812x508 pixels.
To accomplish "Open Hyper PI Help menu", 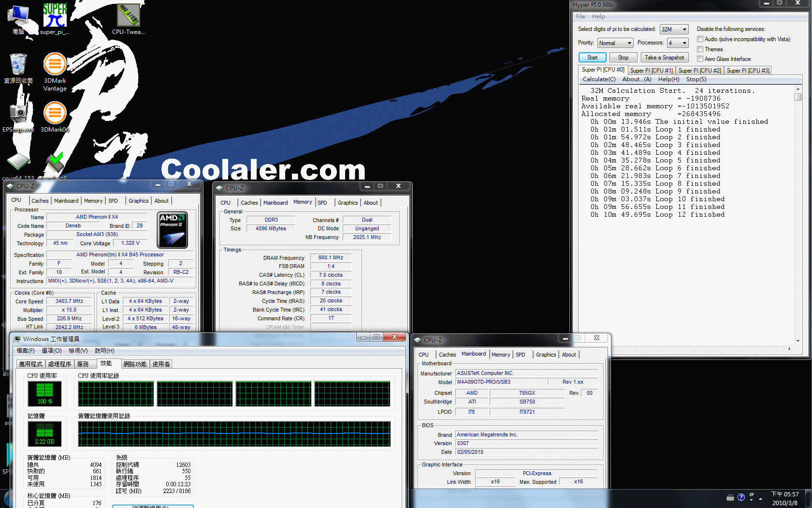I will tap(598, 16).
